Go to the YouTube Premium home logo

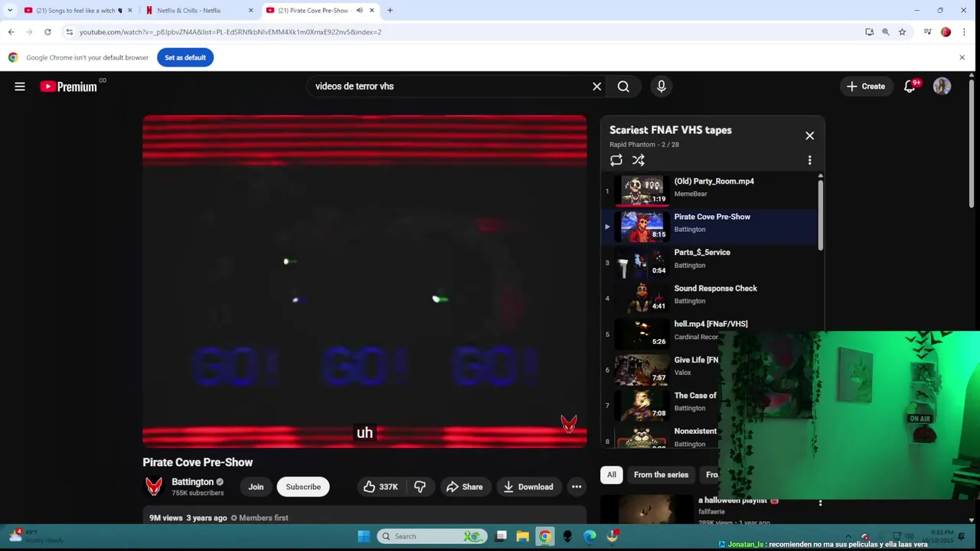coord(69,86)
